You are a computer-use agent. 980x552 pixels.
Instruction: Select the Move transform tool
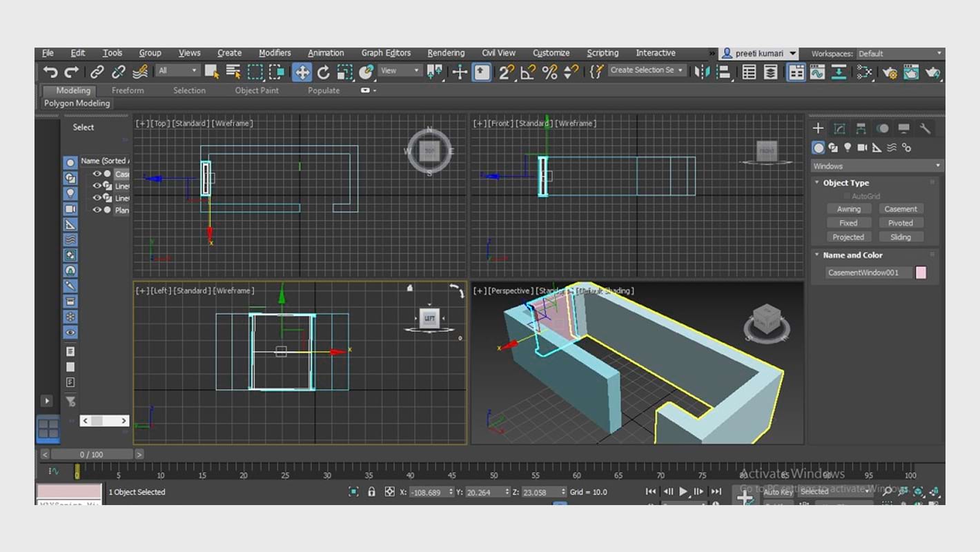pyautogui.click(x=302, y=72)
